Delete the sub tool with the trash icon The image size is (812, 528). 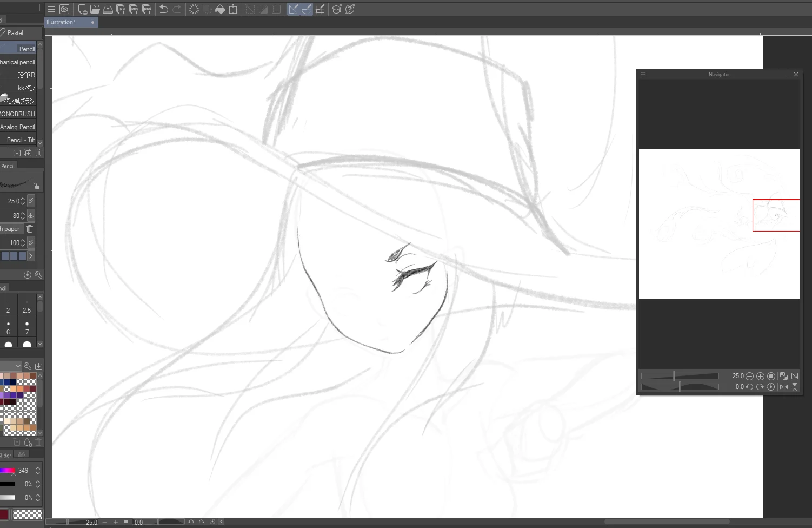38,153
